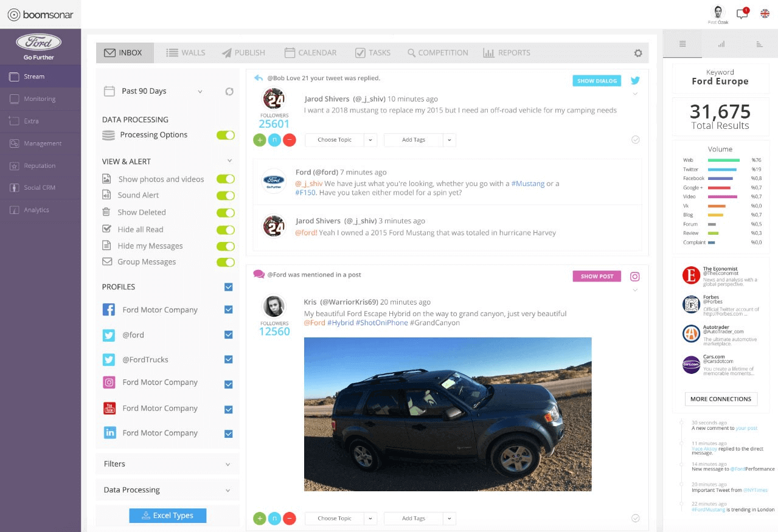Screen dimensions: 778x532
Task: Click the YouTube icon for Ford Motor Company
Action: coord(109,409)
